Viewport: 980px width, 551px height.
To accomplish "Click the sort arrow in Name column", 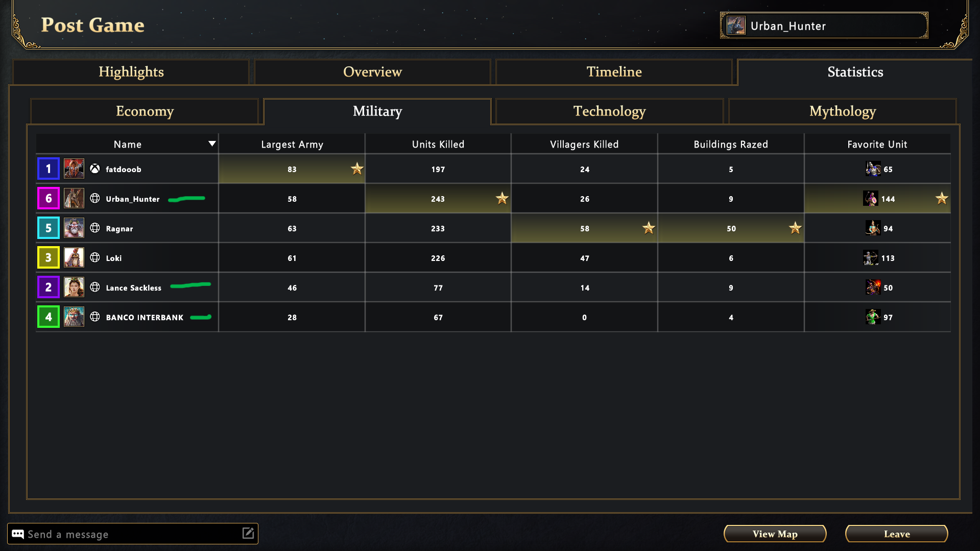I will click(212, 143).
